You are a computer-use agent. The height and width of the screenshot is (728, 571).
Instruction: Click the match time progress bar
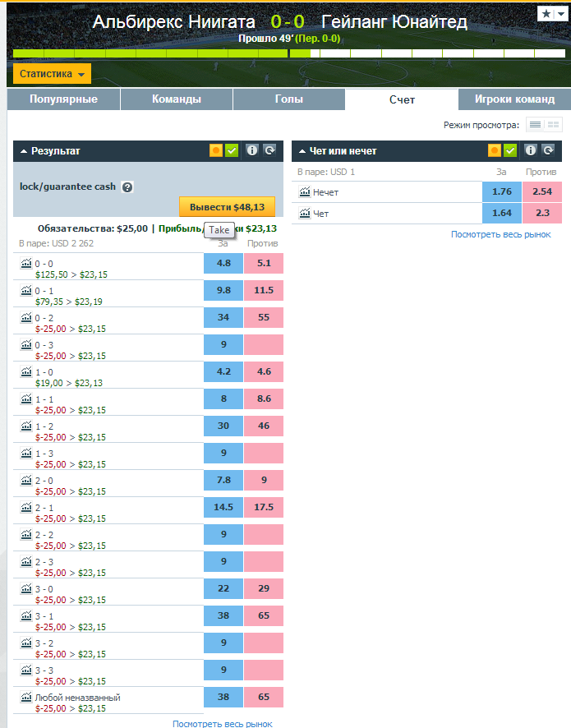[288, 53]
